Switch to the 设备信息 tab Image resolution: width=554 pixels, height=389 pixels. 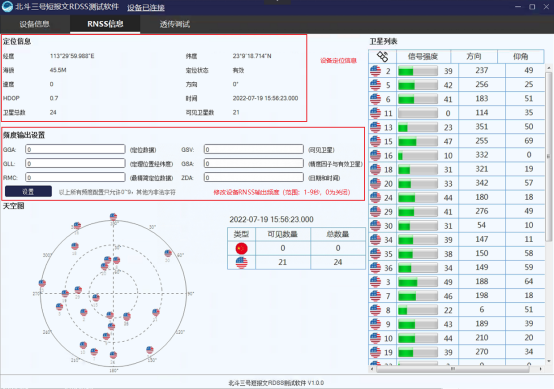(35, 24)
